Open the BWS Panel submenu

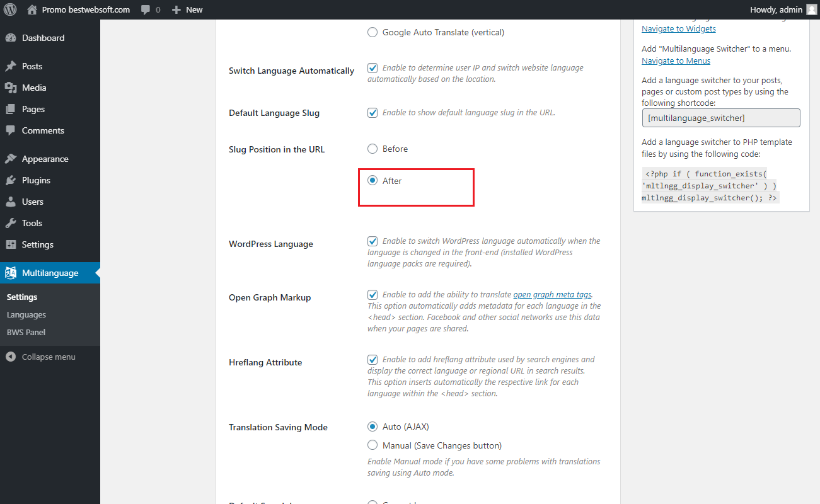tap(26, 332)
